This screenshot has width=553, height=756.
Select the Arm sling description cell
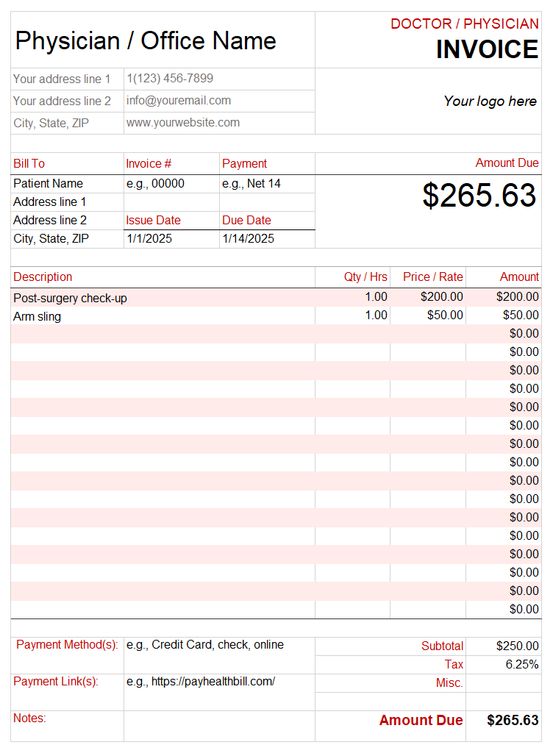tap(38, 316)
